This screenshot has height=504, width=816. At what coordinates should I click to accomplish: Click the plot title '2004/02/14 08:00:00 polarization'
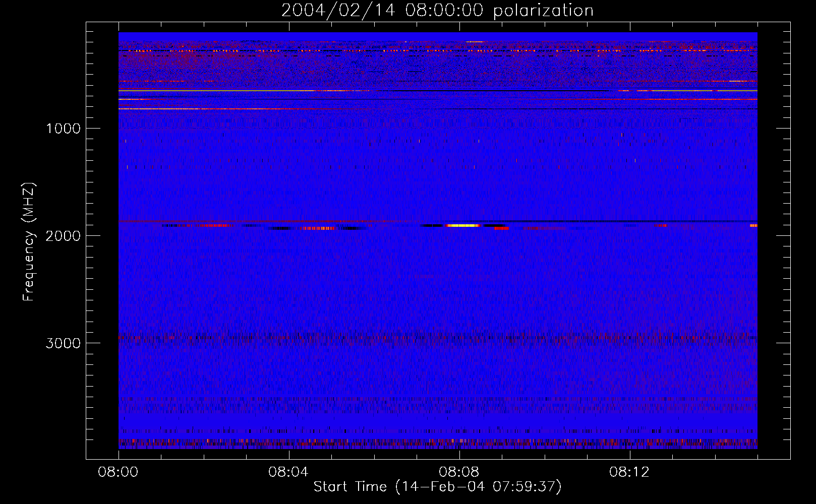(x=437, y=11)
